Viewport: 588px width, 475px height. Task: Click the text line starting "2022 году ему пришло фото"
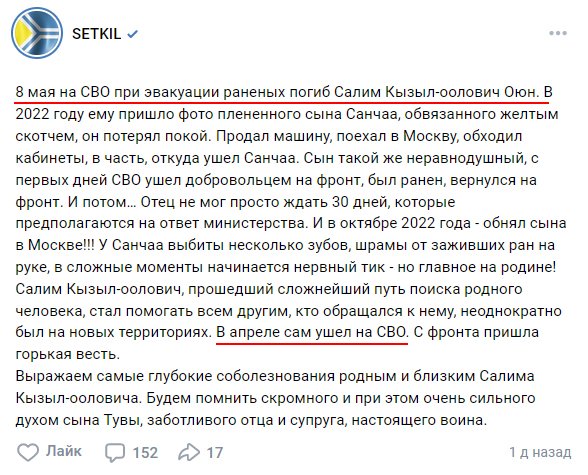coord(287,114)
